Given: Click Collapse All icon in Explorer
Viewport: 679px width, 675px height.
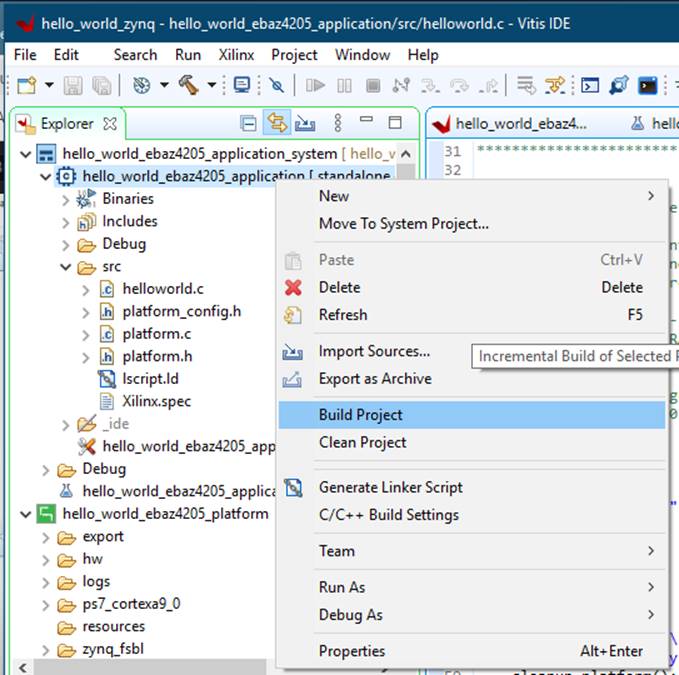Looking at the screenshot, I should pos(248,124).
